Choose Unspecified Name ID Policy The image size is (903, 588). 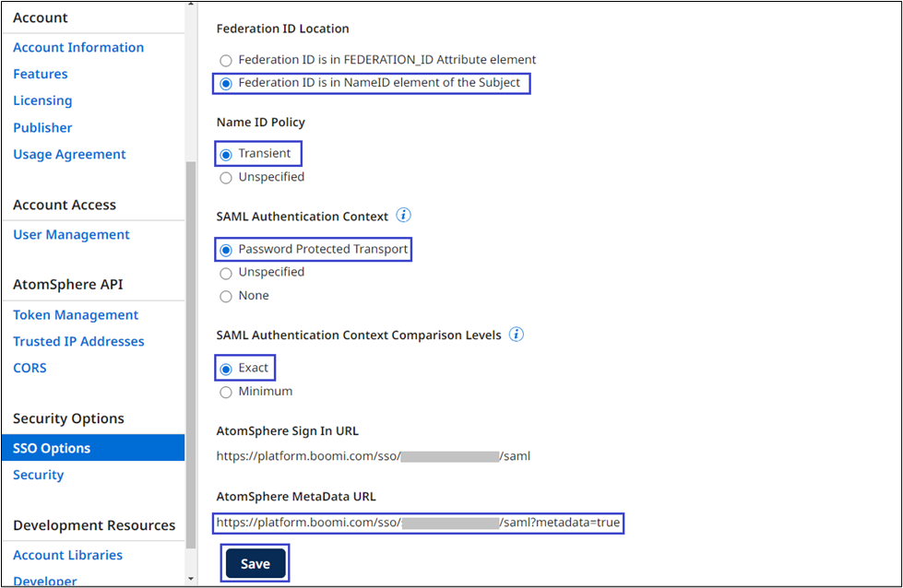point(226,177)
